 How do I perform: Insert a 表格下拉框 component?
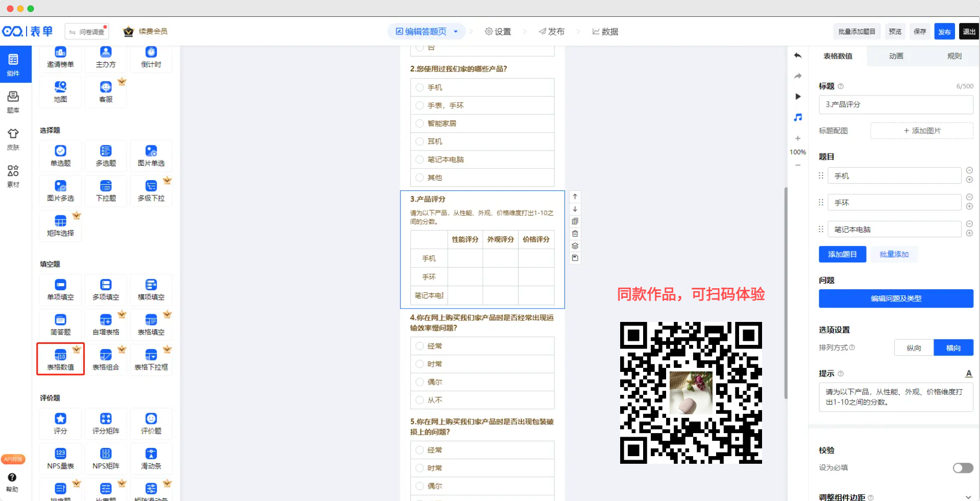pos(151,360)
